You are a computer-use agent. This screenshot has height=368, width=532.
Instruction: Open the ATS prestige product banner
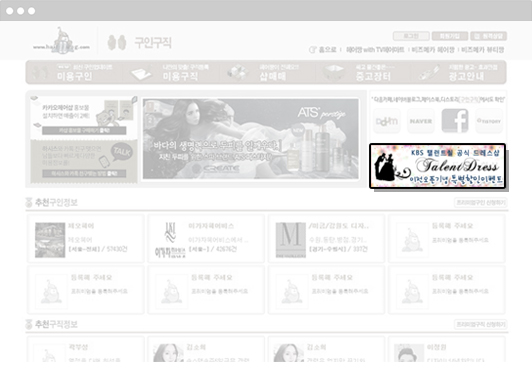pyautogui.click(x=251, y=139)
